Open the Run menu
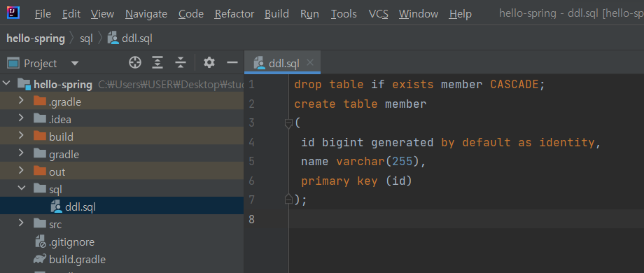Viewport: 644px width, 273px height. click(309, 14)
